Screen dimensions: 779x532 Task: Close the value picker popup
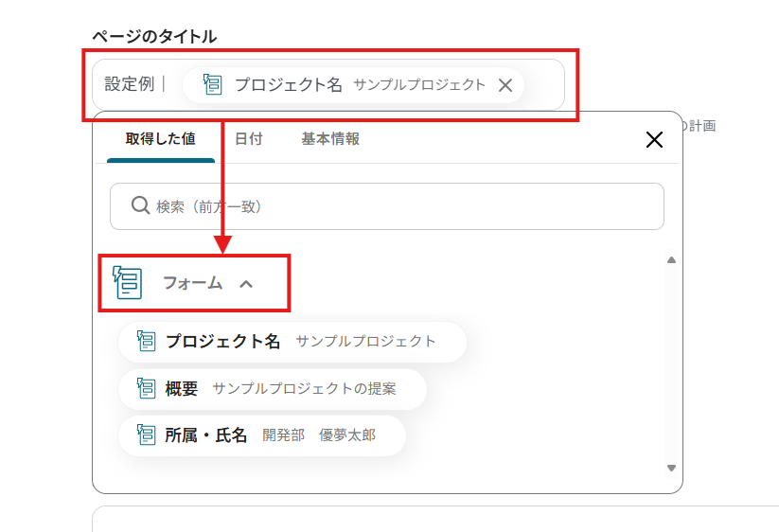point(653,140)
